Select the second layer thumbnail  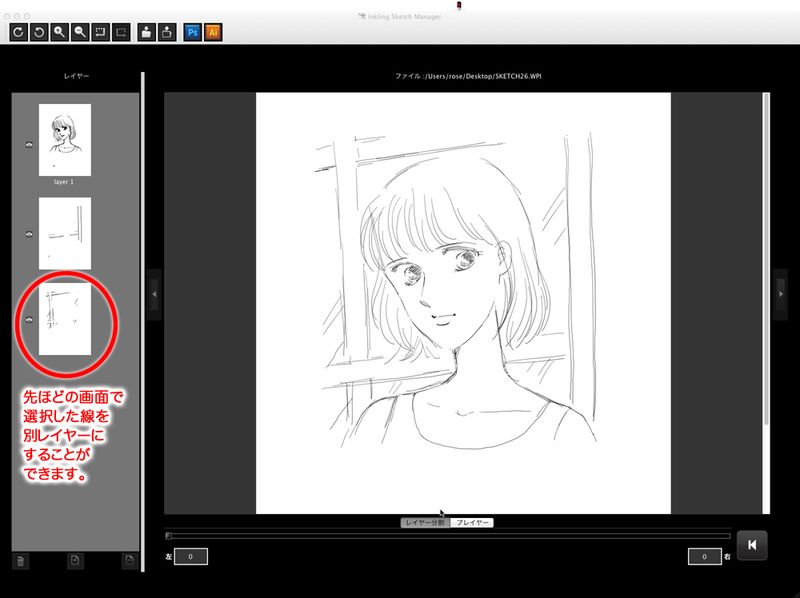pos(65,233)
